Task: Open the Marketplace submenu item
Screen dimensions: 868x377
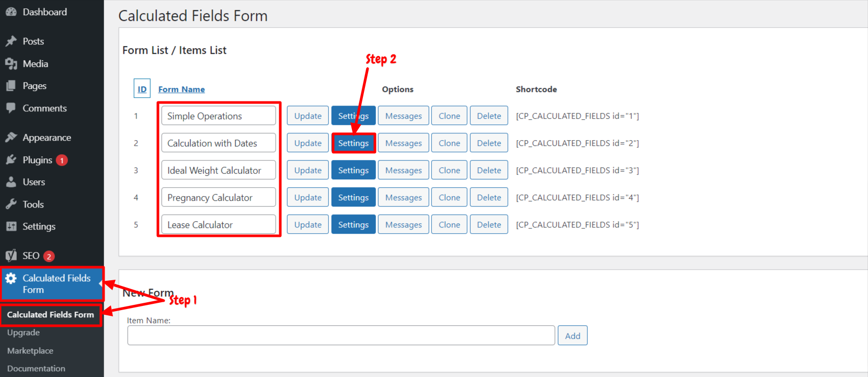Action: tap(30, 351)
